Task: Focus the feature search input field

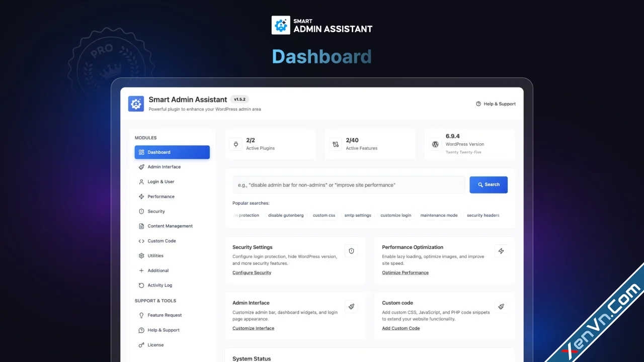Action: coord(349,185)
